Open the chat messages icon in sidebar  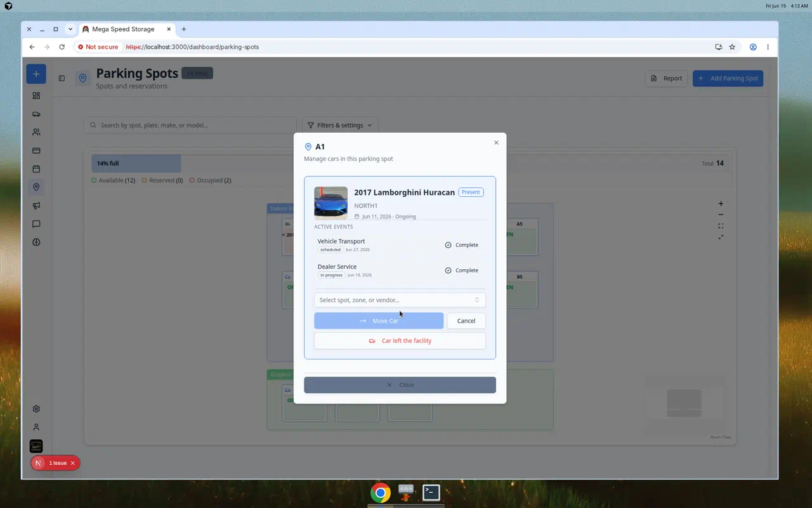36,224
